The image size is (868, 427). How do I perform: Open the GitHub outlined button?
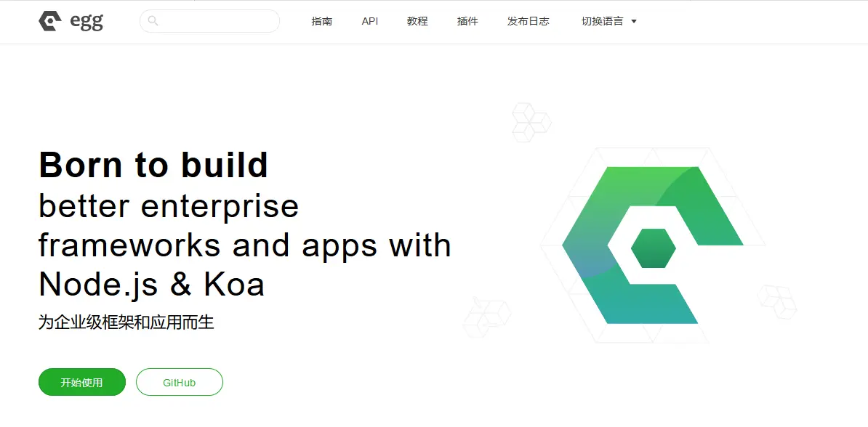click(179, 382)
